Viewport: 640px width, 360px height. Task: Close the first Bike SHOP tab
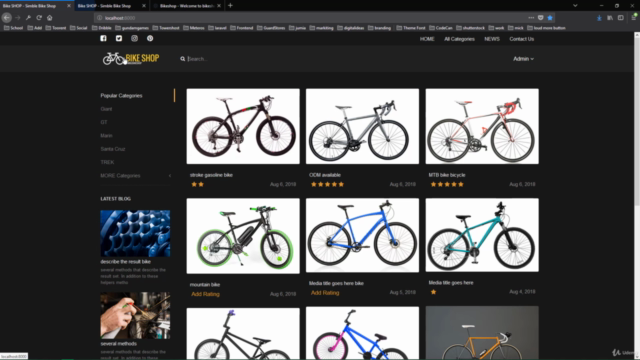69,6
